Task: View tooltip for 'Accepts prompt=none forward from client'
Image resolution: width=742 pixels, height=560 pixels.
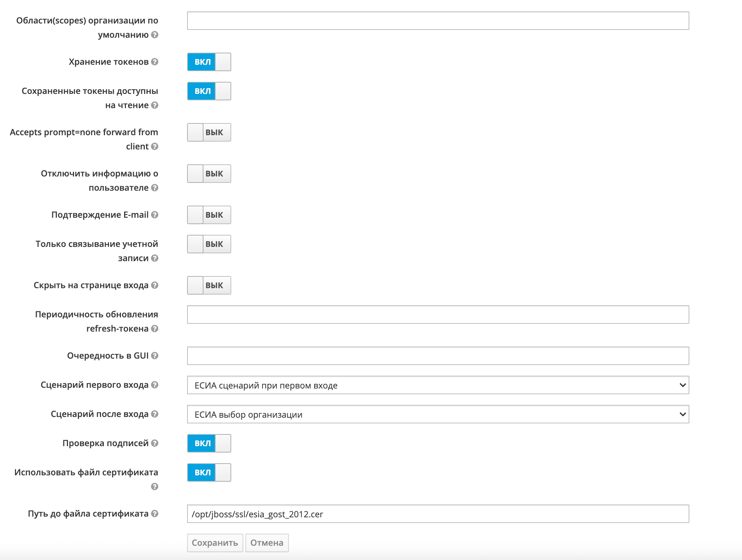Action: (154, 147)
